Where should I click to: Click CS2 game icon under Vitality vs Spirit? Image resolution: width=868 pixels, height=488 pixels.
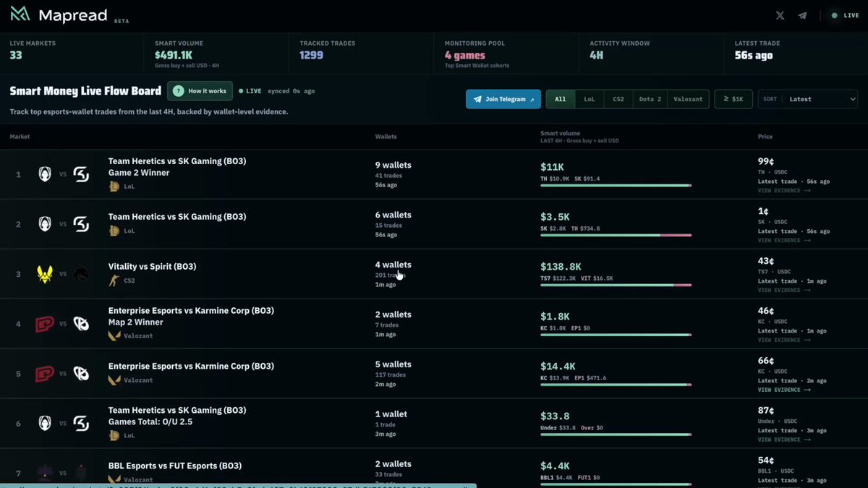pos(114,281)
